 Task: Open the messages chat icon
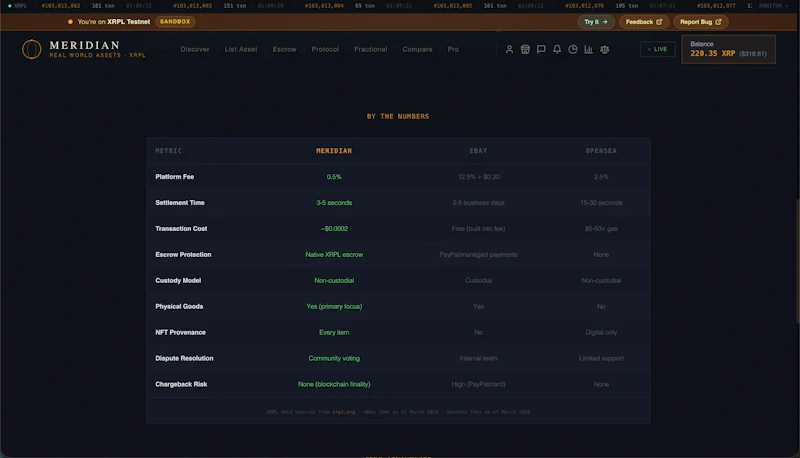tap(541, 49)
